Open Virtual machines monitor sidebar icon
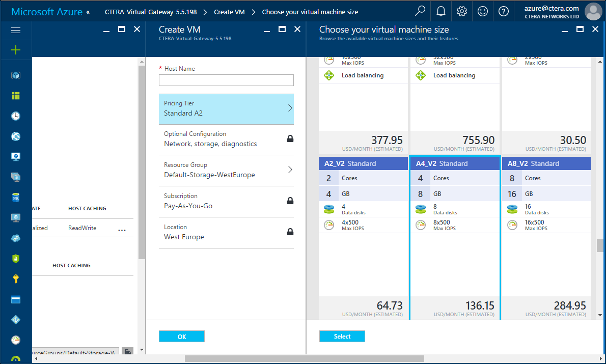The height and width of the screenshot is (364, 606). click(16, 156)
